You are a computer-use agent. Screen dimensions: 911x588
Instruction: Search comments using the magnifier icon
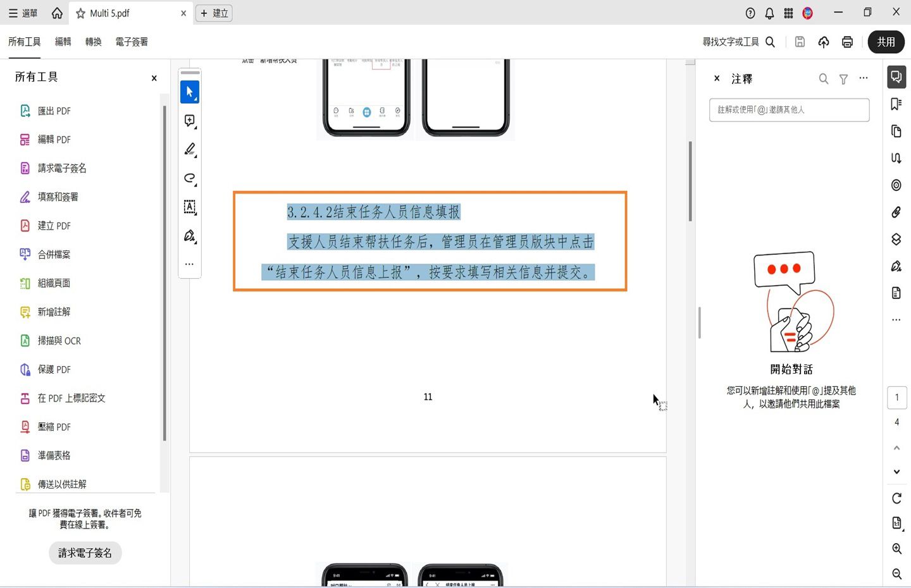823,78
